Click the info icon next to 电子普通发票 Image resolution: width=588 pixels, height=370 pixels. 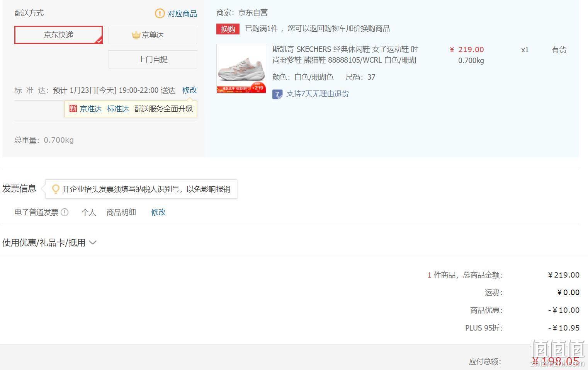click(65, 212)
